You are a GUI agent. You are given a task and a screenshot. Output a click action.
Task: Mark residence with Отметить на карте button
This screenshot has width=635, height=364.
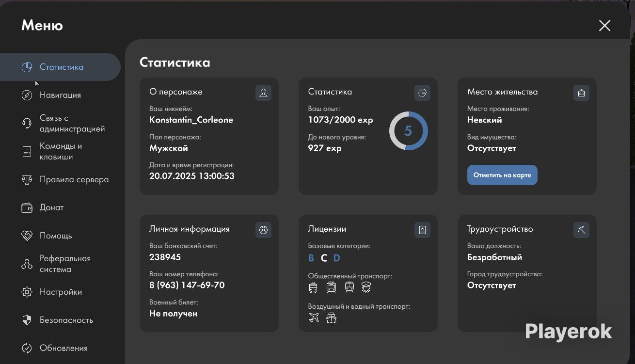pyautogui.click(x=502, y=175)
